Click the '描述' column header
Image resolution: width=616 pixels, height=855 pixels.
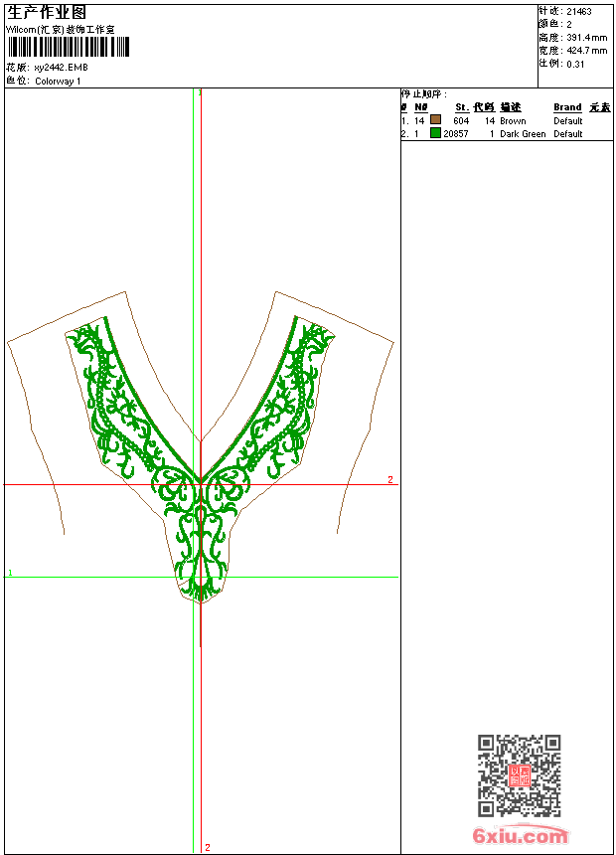pyautogui.click(x=511, y=107)
